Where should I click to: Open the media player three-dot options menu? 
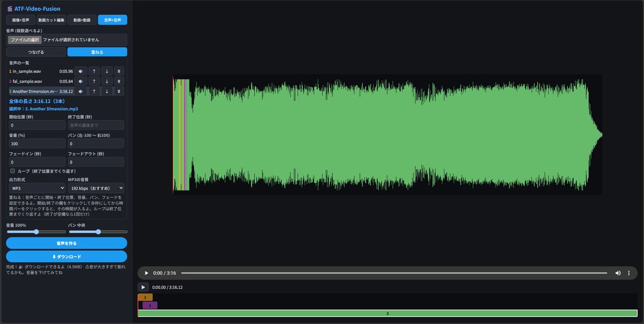point(629,273)
